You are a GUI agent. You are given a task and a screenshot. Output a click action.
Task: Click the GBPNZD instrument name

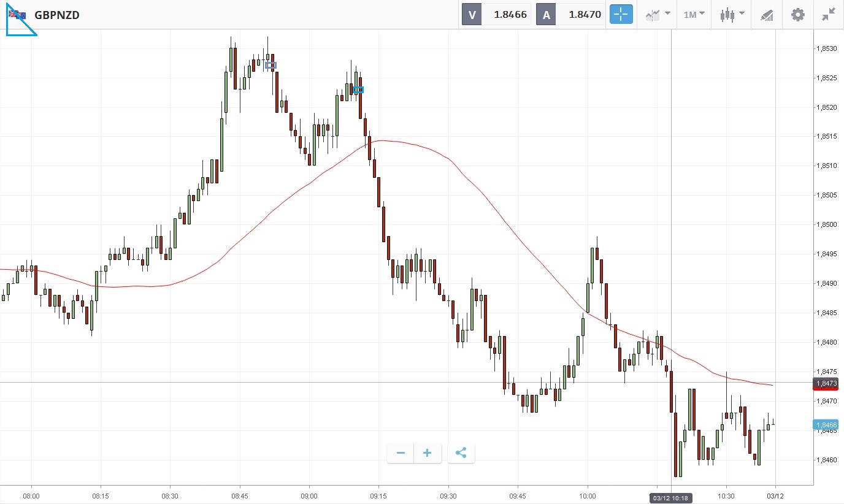click(57, 15)
